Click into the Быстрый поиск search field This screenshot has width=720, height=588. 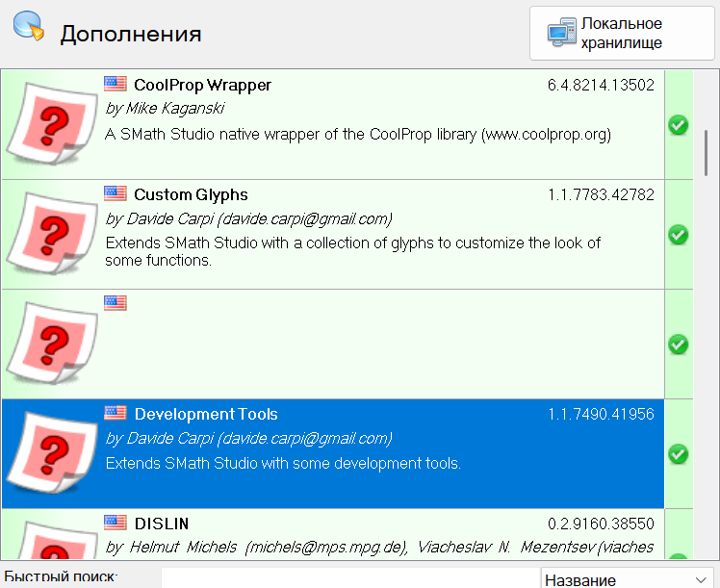[347, 579]
